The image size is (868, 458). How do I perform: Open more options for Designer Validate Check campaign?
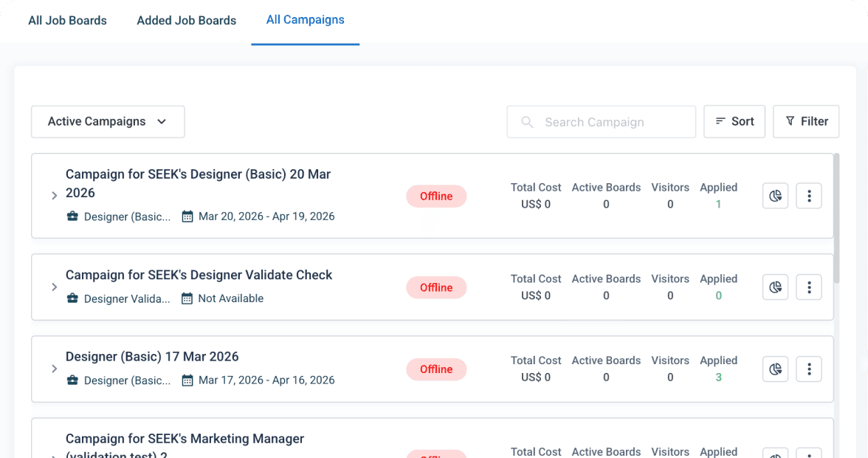pyautogui.click(x=809, y=287)
